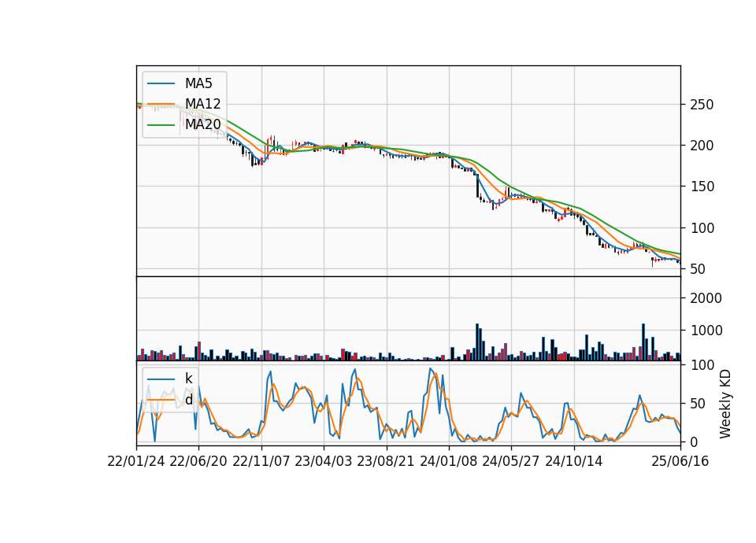The image size is (756, 543).
Task: Click the orange MA12 legend line sample
Action: click(161, 104)
